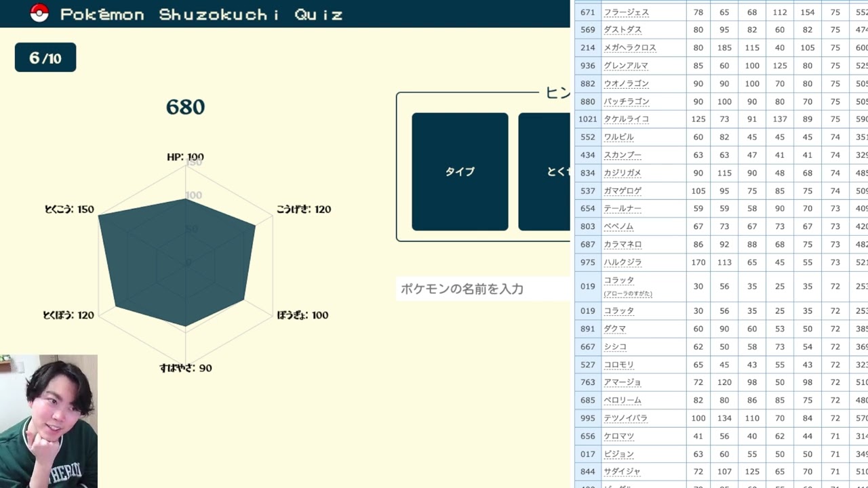Open the ダストダス link in the table
Image resolution: width=868 pixels, height=488 pixels.
[623, 30]
